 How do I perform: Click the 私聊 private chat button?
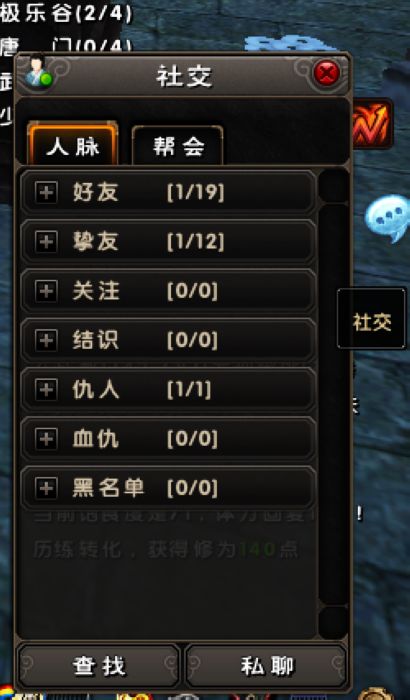pos(267,667)
